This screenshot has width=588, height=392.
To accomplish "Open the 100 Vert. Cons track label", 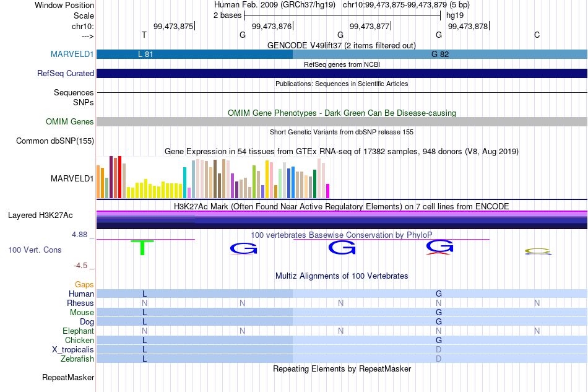I will pos(35,250).
